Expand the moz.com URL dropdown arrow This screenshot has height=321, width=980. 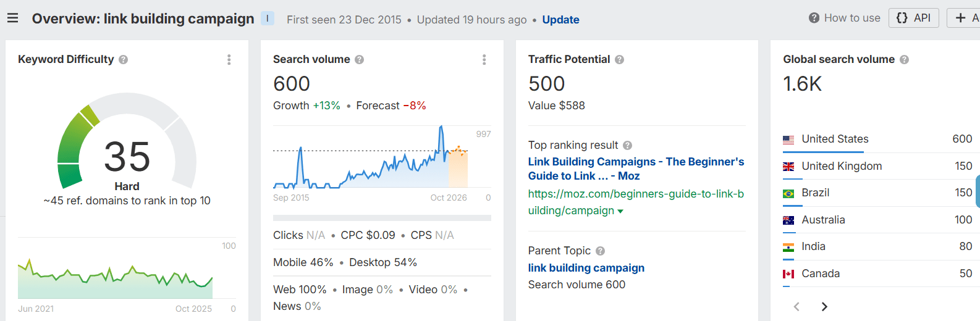(x=620, y=212)
